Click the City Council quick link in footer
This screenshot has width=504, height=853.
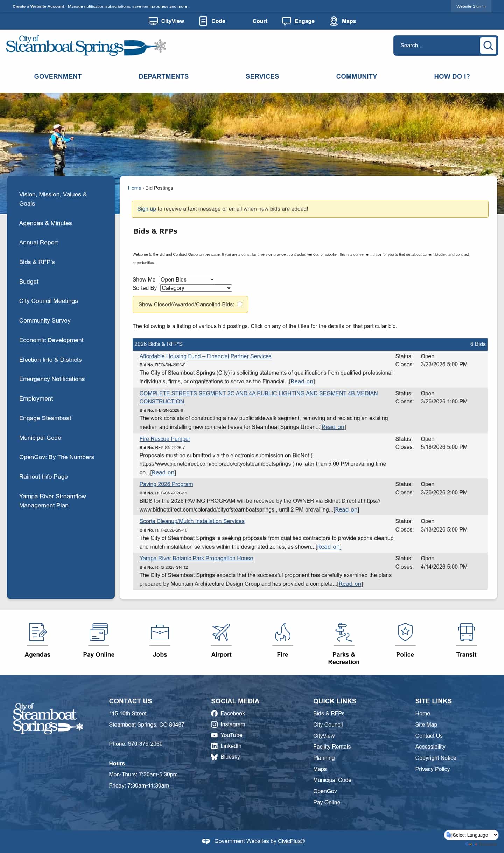click(x=328, y=724)
